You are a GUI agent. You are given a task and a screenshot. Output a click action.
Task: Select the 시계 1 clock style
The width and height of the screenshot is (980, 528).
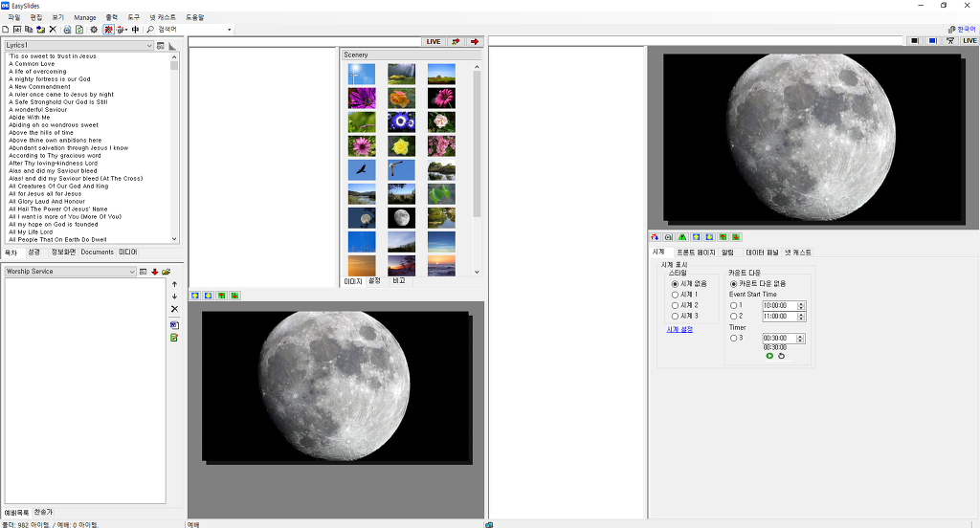click(675, 295)
